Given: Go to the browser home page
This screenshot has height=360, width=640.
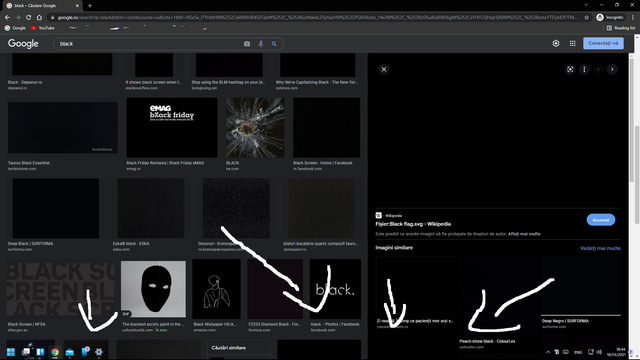Looking at the screenshot, I should click(39, 18).
